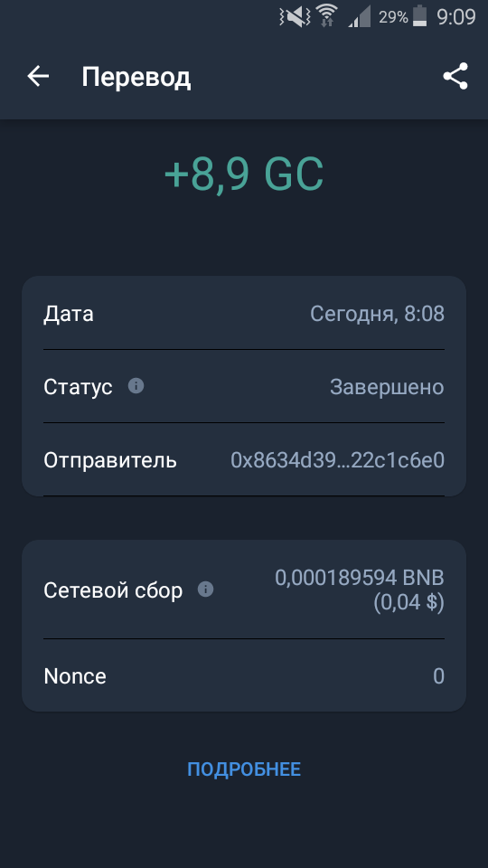Tap the cellular signal icon
Image resolution: width=488 pixels, height=868 pixels.
tap(360, 16)
